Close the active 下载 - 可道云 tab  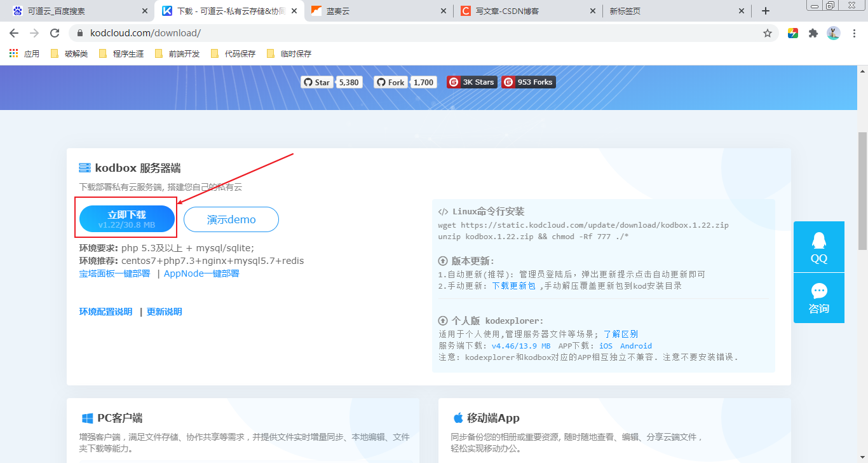[294, 11]
